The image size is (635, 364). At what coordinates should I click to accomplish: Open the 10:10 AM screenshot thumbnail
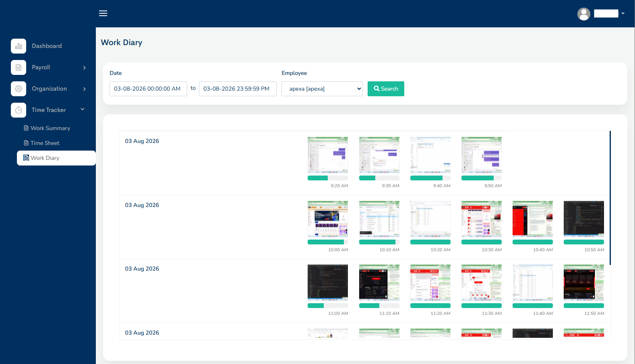click(379, 219)
